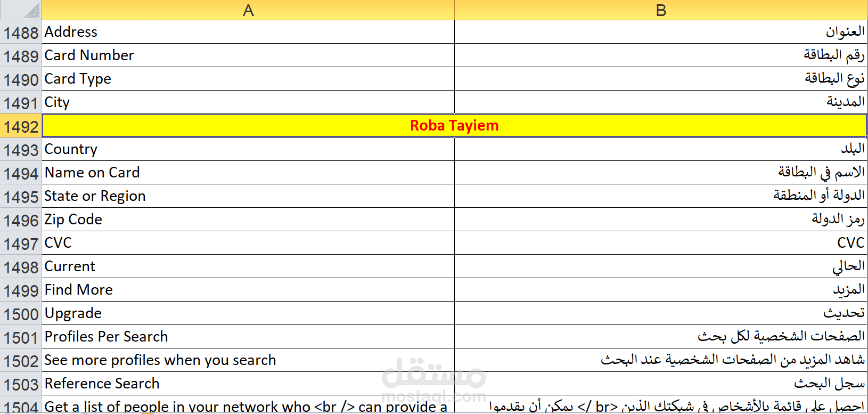Image resolution: width=868 pixels, height=414 pixels.
Task: Select the 'Profiles Per Search' cell
Action: coord(248,337)
